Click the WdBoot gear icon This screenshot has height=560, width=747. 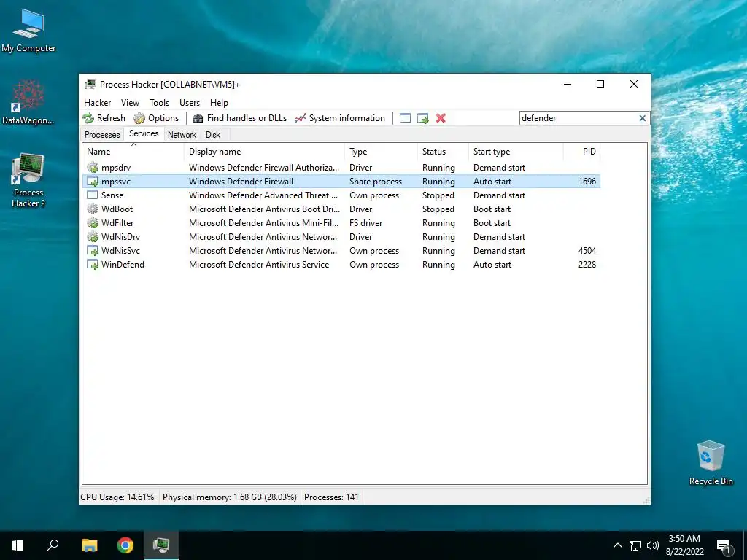click(93, 209)
